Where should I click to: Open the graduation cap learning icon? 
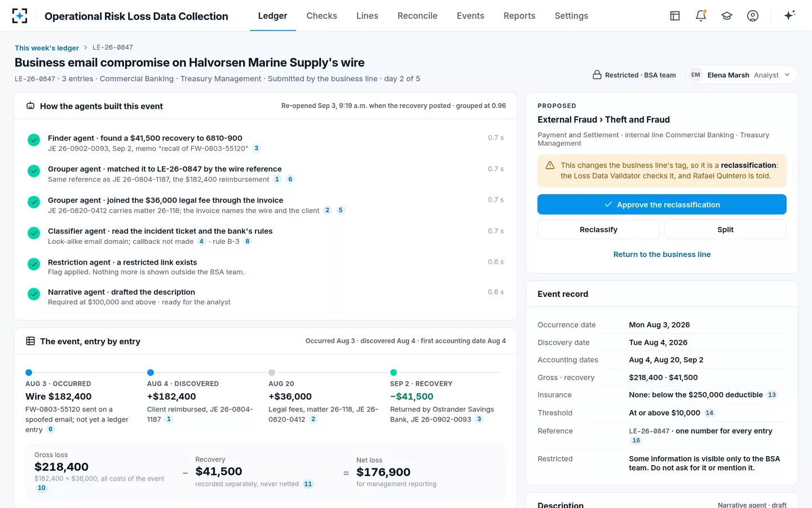[727, 16]
